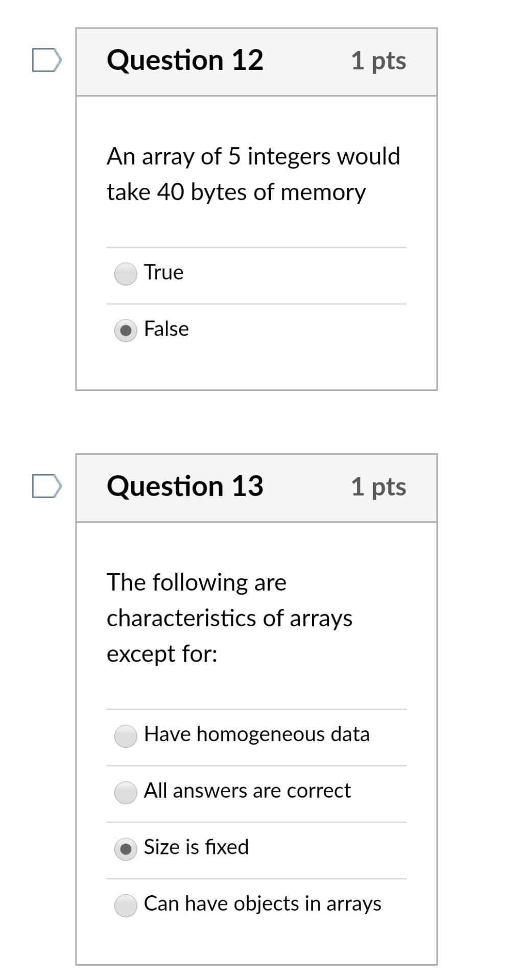Choose the Can have objects in arrays radio
Screen dimensions: 524x980
pyautogui.click(x=126, y=905)
